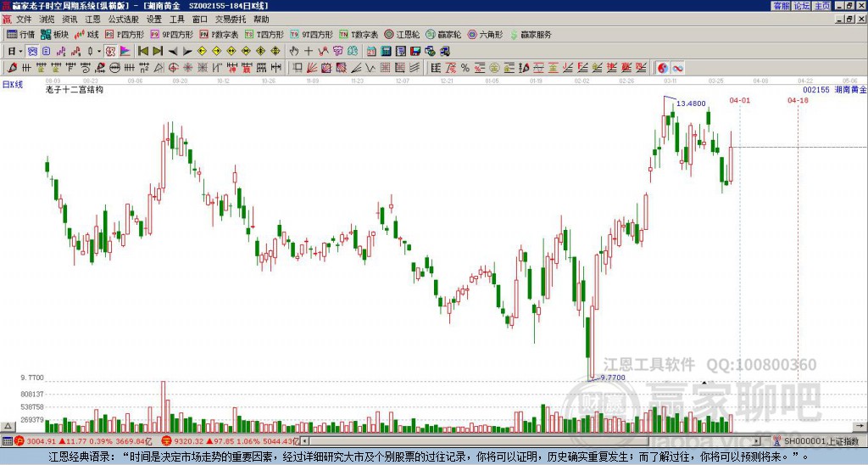868x465 pixels.
Task: Click the right arrow button at bottom-right
Action: [x=860, y=426]
